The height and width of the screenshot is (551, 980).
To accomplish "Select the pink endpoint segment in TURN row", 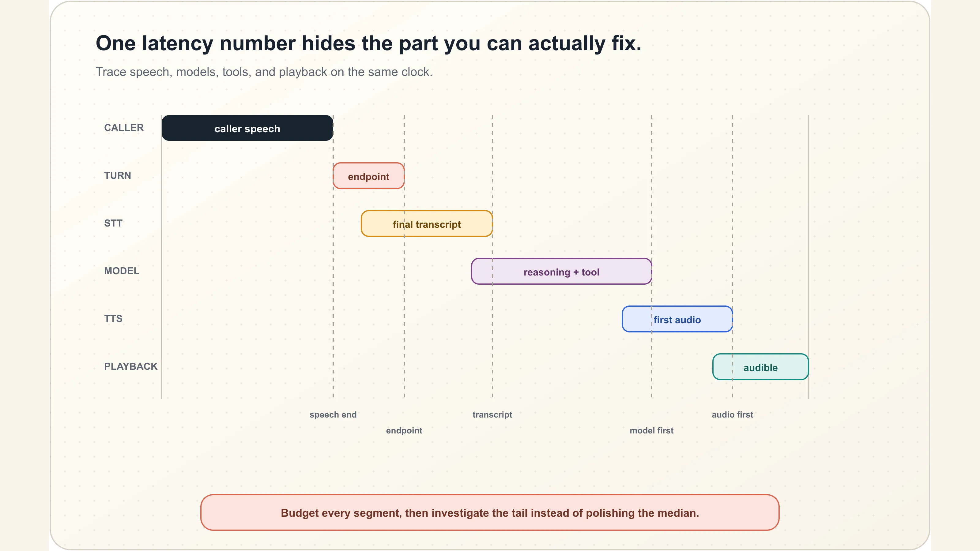I will pos(368,176).
